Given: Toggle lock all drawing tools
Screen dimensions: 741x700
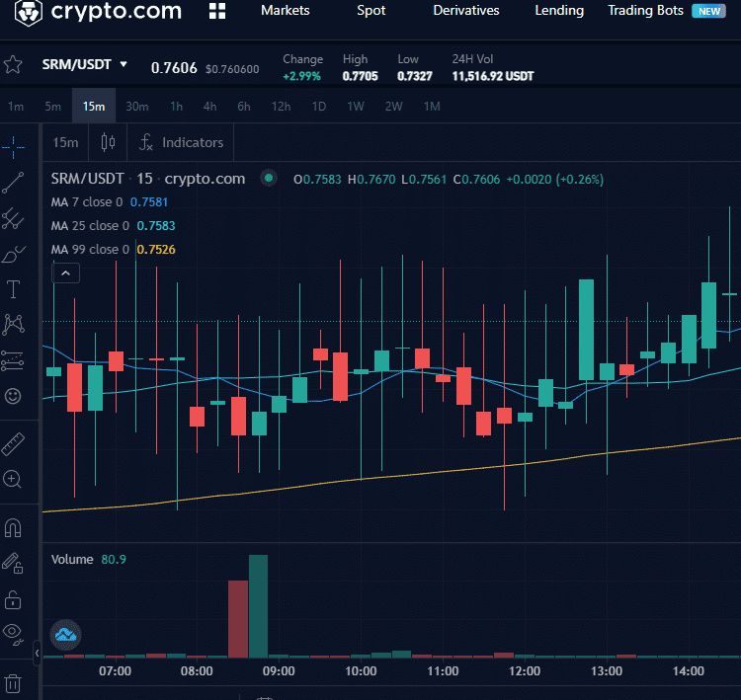Looking at the screenshot, I should click(13, 600).
